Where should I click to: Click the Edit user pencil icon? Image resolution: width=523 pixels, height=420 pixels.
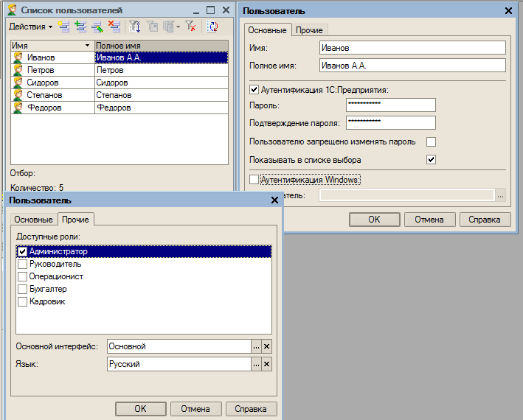point(97,27)
